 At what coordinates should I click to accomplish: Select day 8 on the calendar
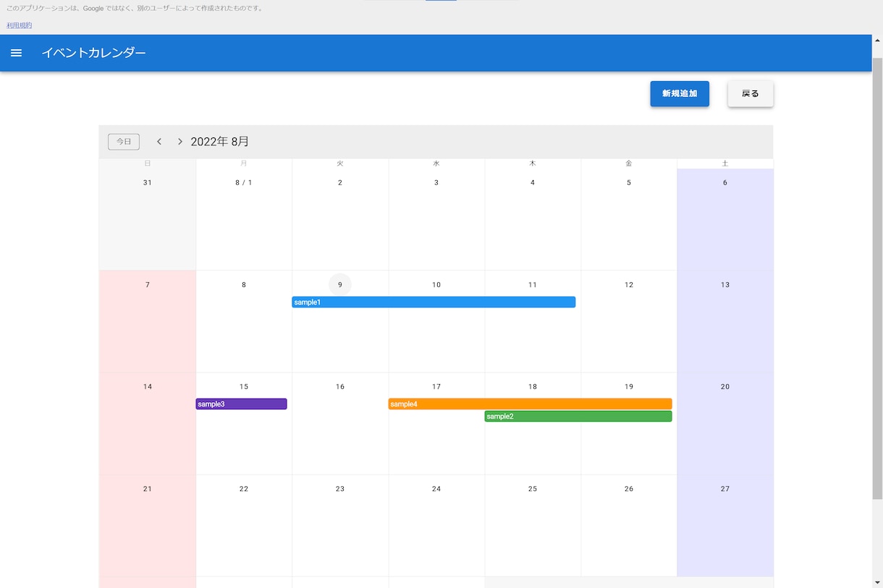pos(244,285)
